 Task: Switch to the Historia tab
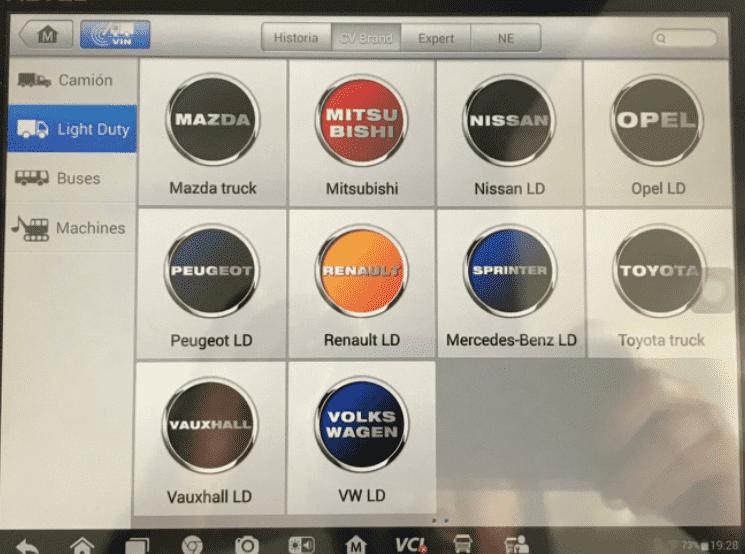click(x=296, y=38)
